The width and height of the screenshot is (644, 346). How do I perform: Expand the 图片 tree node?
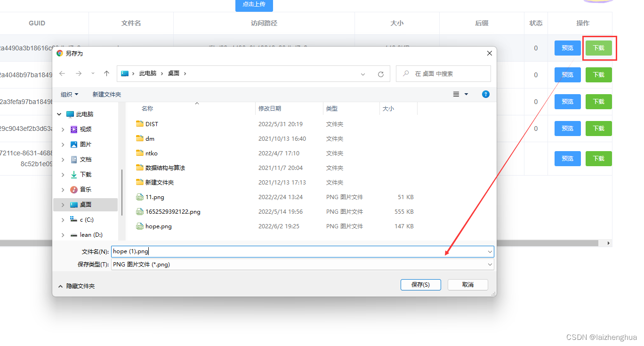[63, 145]
